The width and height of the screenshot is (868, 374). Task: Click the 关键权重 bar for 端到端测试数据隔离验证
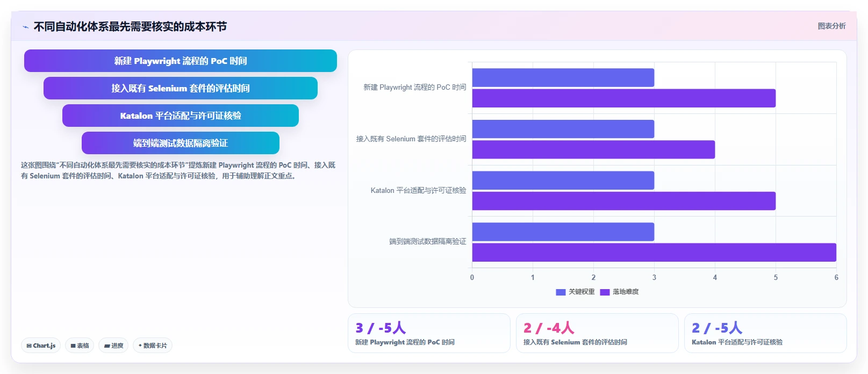point(563,232)
